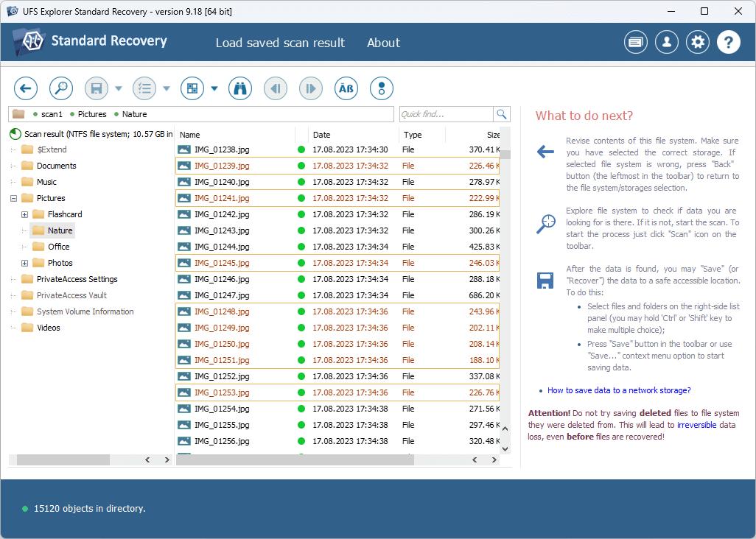Click the Find previous toolbar button
Viewport: 756px width, 539px height.
(276, 88)
